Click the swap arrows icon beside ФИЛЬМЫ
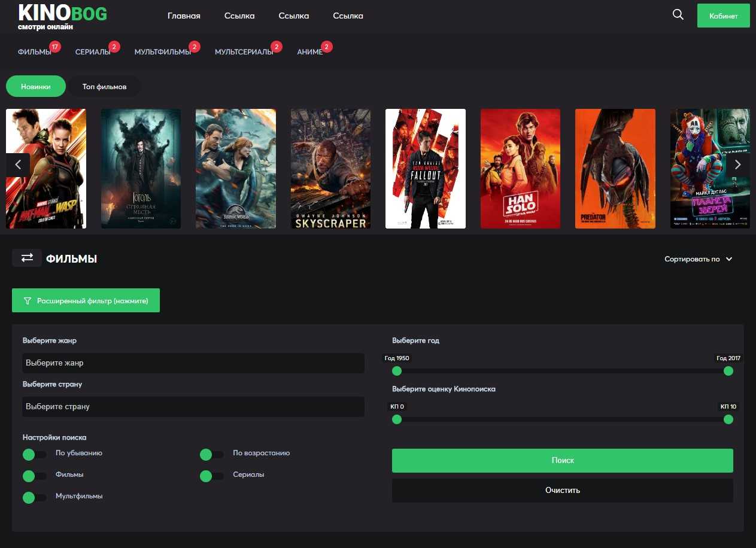The image size is (756, 548). tap(27, 258)
